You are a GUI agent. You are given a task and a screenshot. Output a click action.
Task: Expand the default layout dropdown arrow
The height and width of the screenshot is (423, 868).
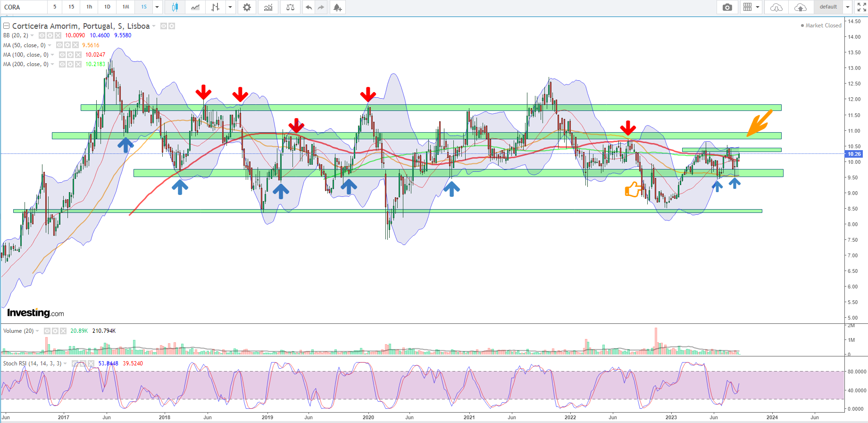pos(847,7)
